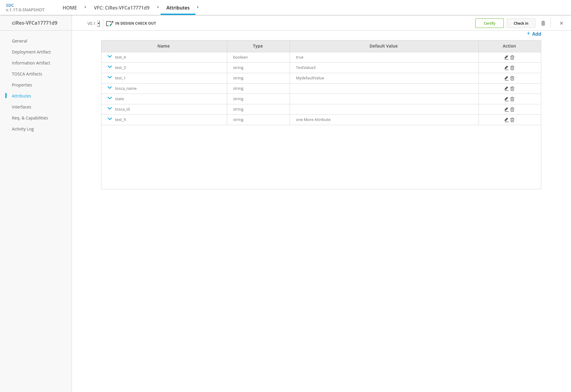
Task: Edit the test_4 attribute
Action: click(506, 57)
